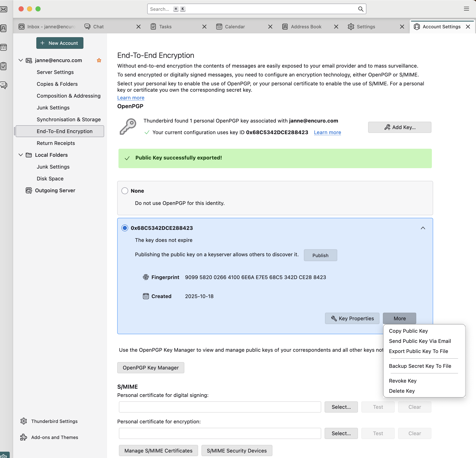Viewport: 476px width, 458px height.
Task: Collapse the key details chevron
Action: (423, 228)
